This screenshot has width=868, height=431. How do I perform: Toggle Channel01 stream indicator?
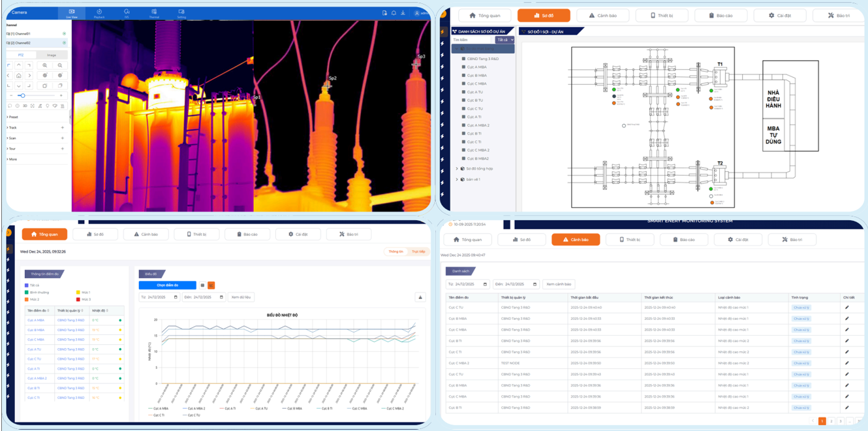[x=64, y=33]
